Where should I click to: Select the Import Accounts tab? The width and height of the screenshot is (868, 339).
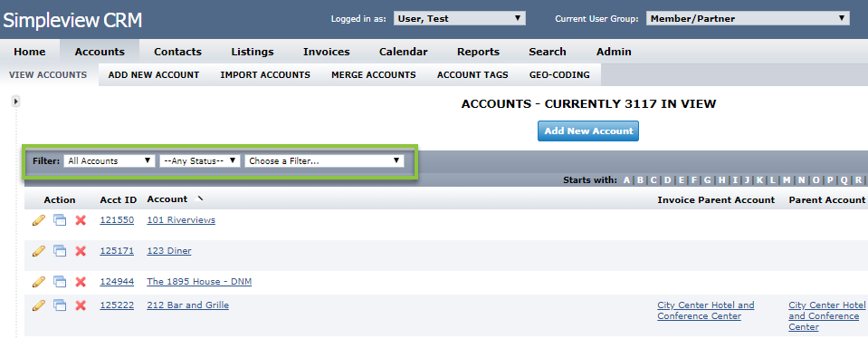point(265,74)
